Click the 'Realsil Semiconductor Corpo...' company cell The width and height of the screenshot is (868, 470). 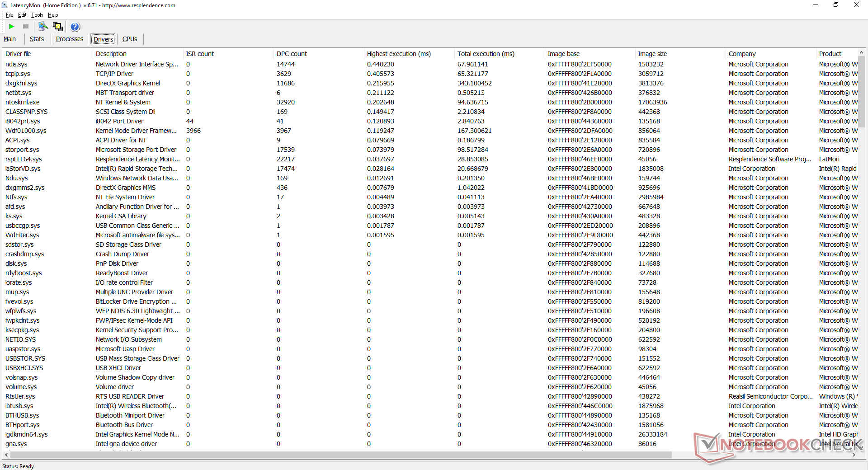(x=770, y=396)
